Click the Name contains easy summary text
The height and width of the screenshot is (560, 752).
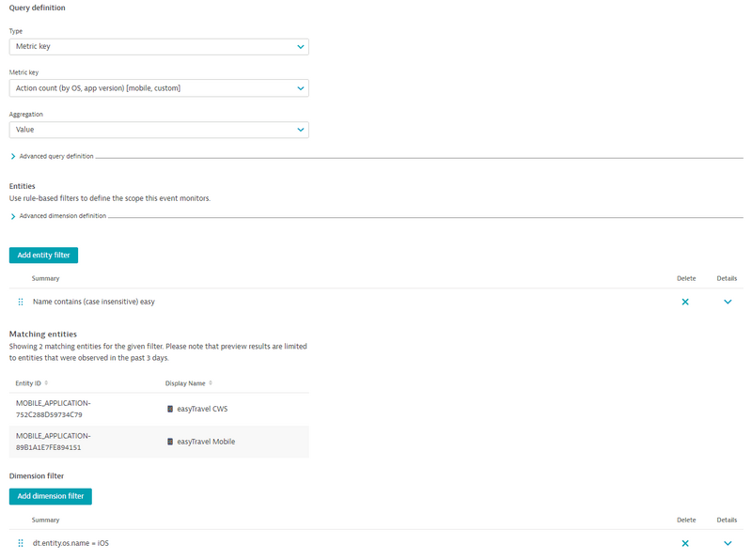[93, 302]
